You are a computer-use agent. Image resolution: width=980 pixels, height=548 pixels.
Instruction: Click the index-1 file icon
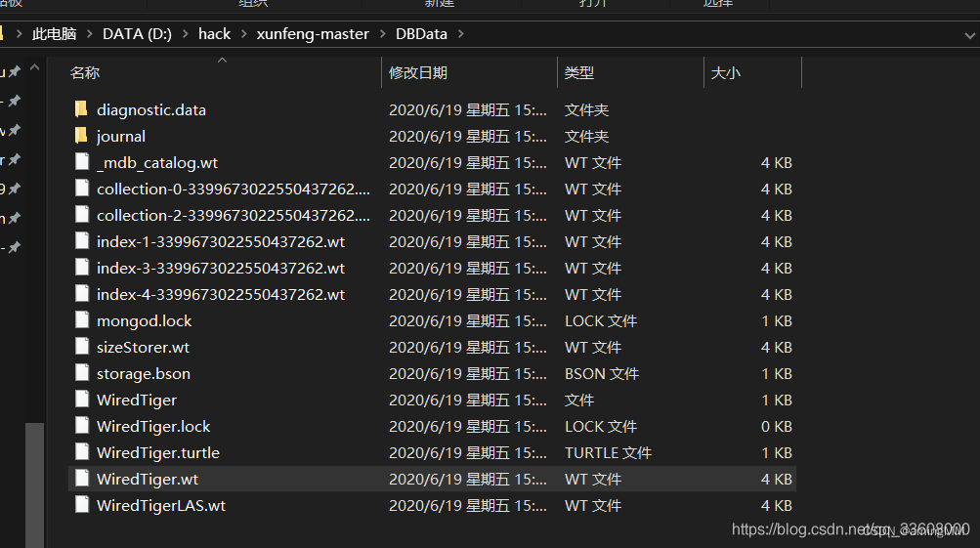point(82,240)
